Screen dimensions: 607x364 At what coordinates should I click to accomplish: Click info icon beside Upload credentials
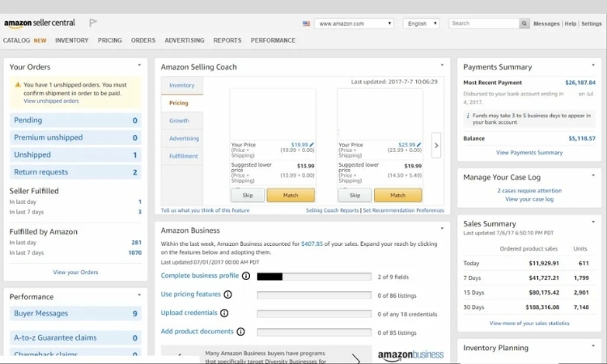coord(224,313)
